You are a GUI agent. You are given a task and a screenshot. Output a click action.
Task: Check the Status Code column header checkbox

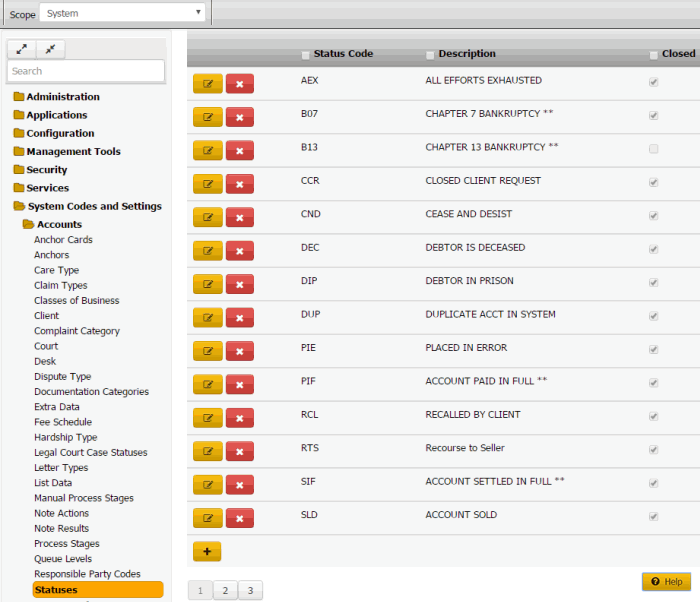[x=305, y=54]
